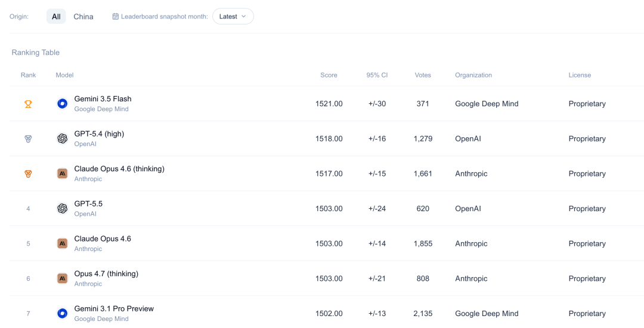Screen dimensions: 644x328
Task: Click the Ranking Table heading
Action: click(35, 52)
